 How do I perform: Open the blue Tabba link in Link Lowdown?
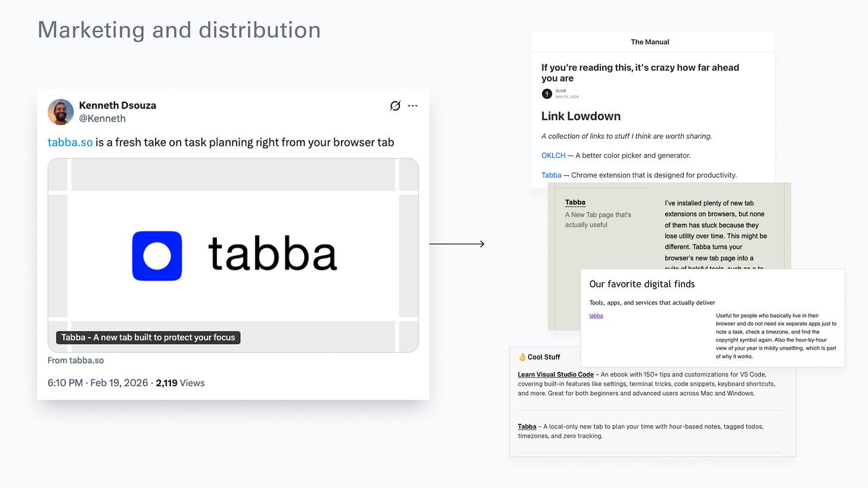pos(551,175)
